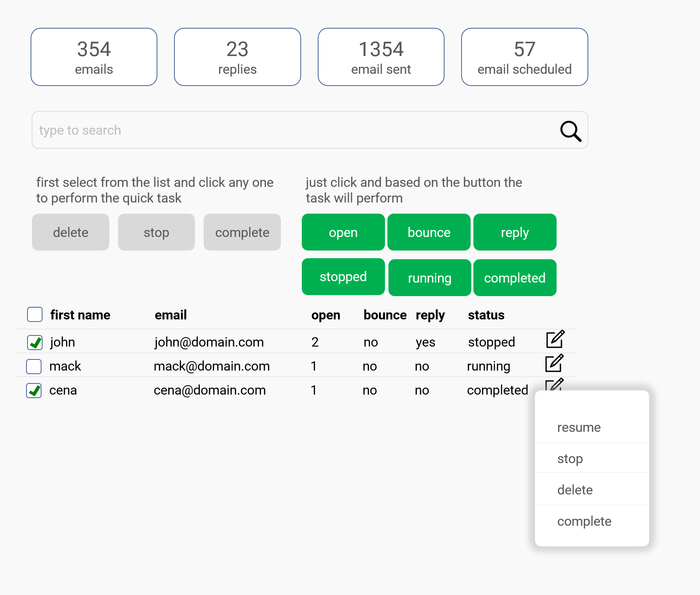Viewport: 700px width, 595px height.
Task: Click the green completed filter button
Action: [515, 278]
